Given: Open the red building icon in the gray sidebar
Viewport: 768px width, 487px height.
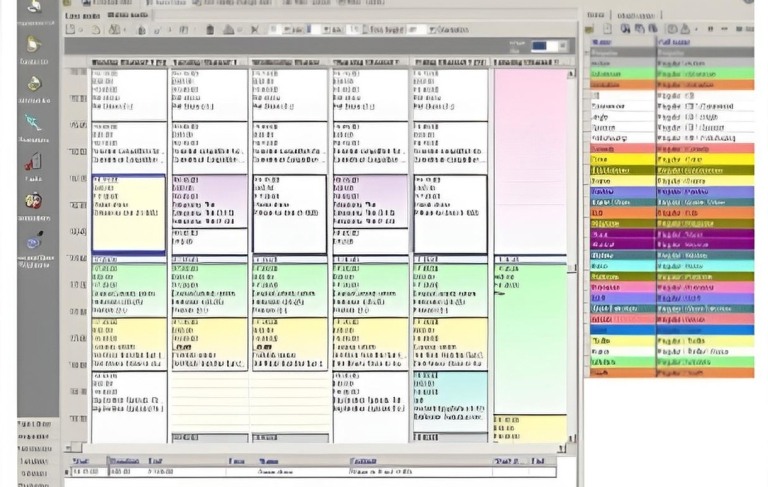Looking at the screenshot, I should (x=33, y=162).
